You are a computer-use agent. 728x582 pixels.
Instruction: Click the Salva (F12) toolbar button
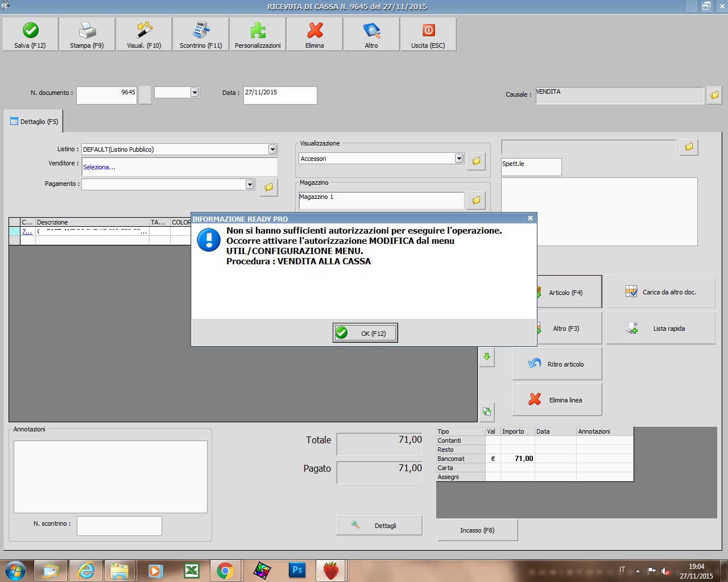coord(31,35)
